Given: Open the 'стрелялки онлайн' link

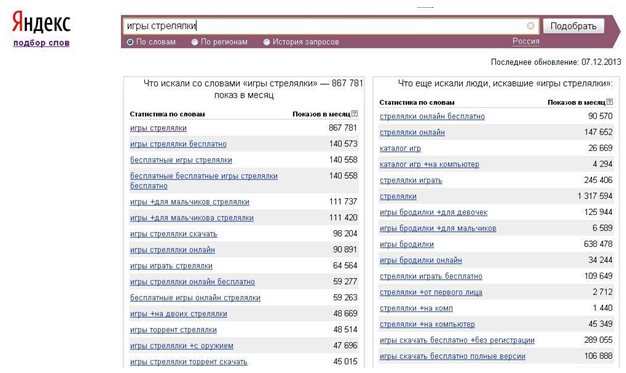Looking at the screenshot, I should (x=412, y=132).
